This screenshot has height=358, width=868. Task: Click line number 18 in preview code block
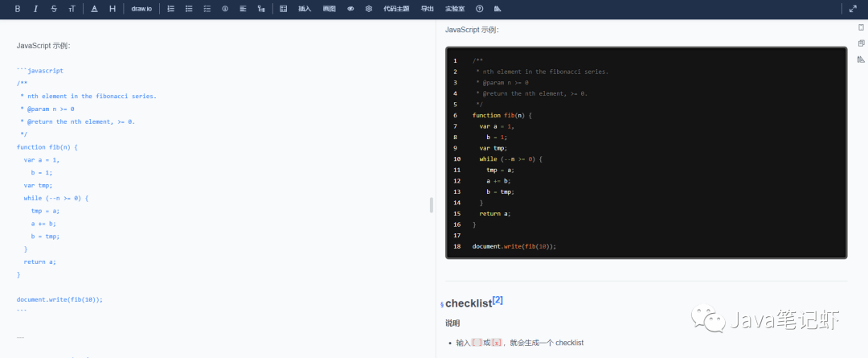point(457,247)
